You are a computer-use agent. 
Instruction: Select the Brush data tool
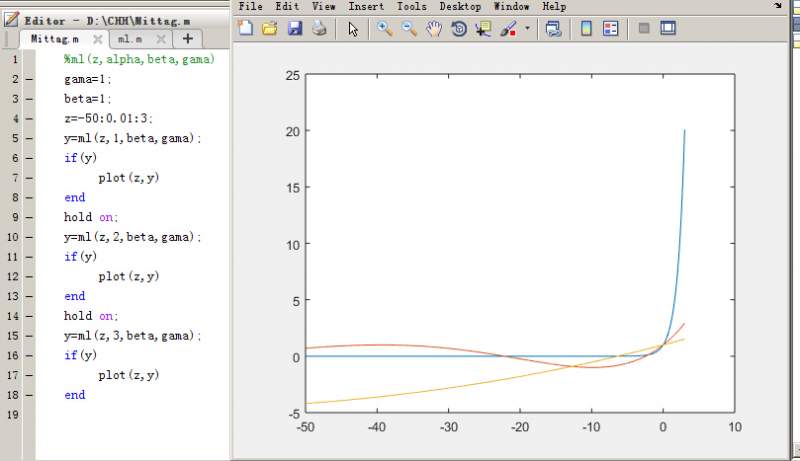click(x=508, y=29)
